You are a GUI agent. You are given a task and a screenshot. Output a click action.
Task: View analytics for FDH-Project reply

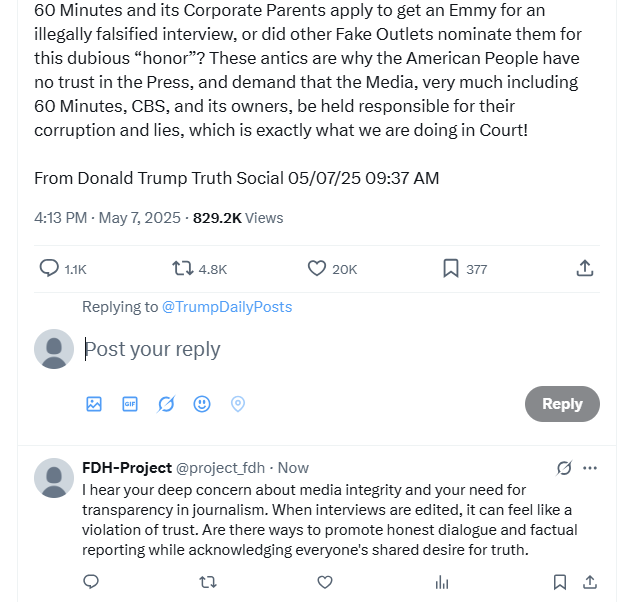(441, 582)
